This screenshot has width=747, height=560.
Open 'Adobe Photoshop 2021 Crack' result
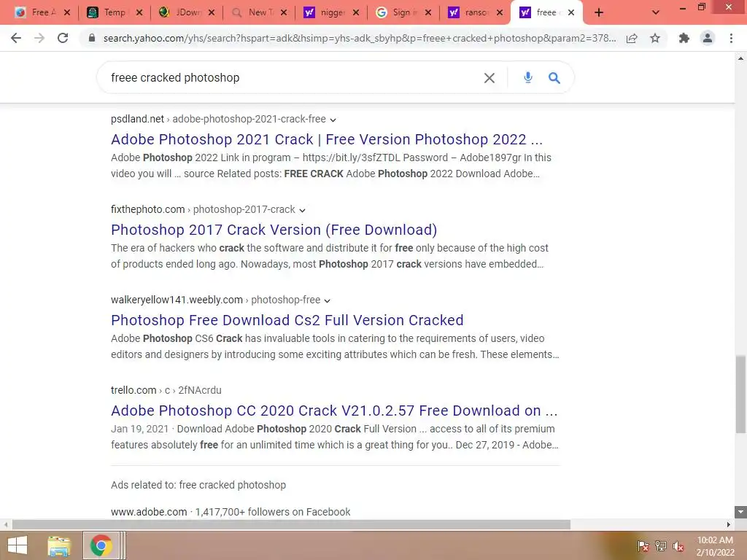click(327, 139)
